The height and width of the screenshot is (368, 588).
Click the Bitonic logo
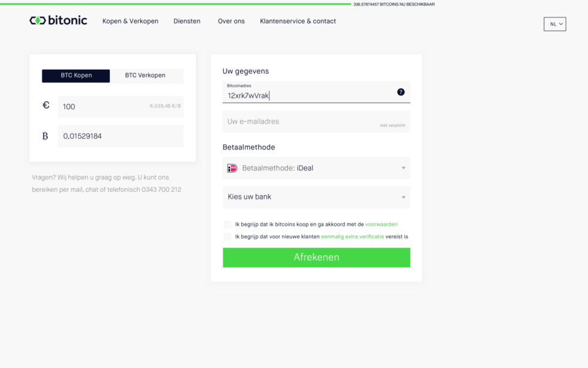tap(58, 20)
